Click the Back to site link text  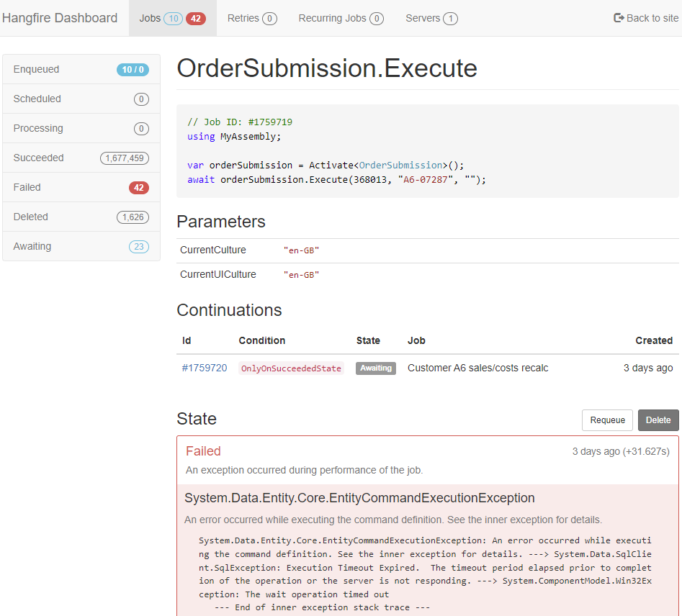coord(652,18)
